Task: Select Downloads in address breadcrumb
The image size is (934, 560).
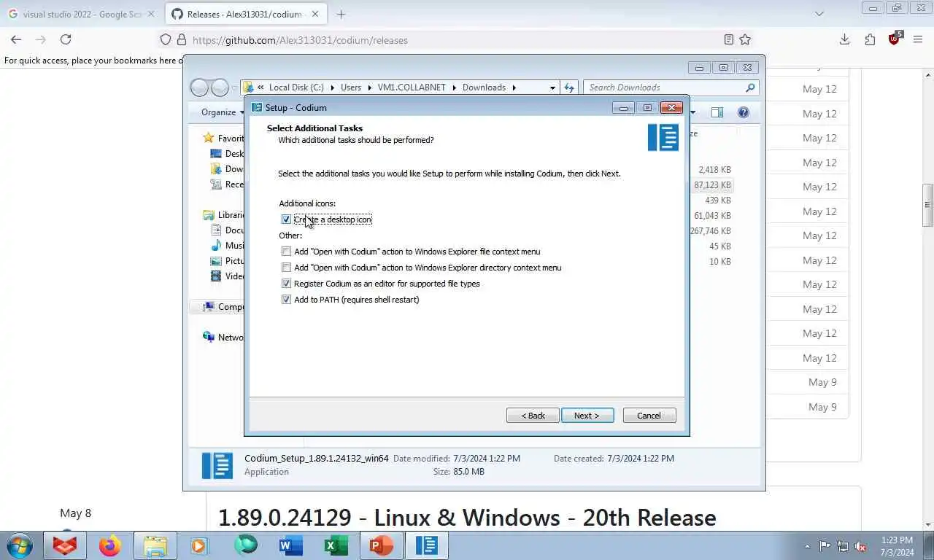Action: tap(484, 87)
